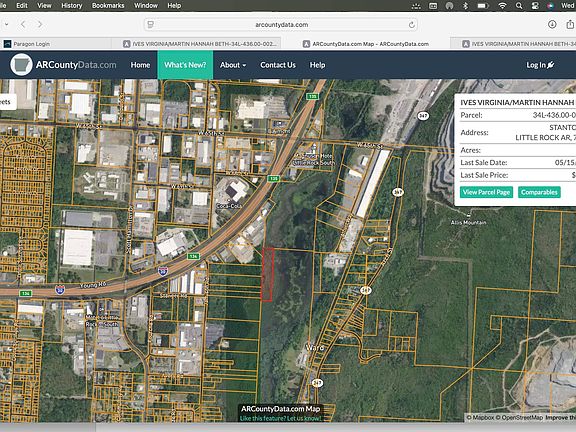Click the Acres row in popup

point(518,150)
